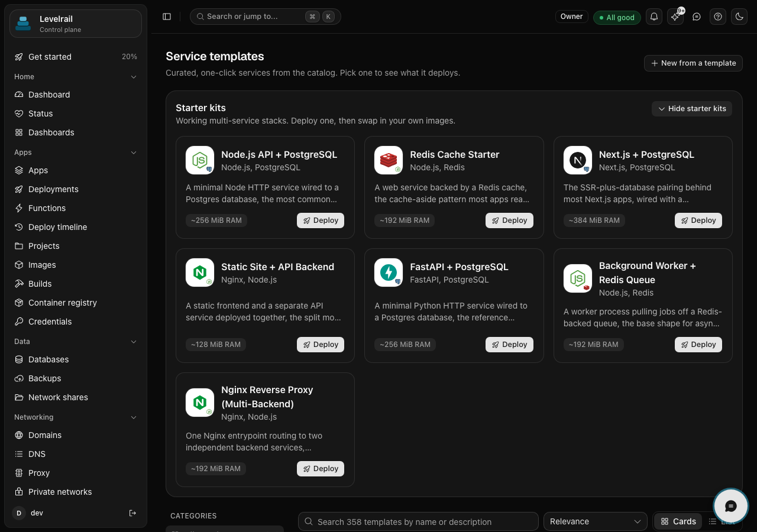This screenshot has width=757, height=532.
Task: Open the feedback message icon
Action: point(697,17)
